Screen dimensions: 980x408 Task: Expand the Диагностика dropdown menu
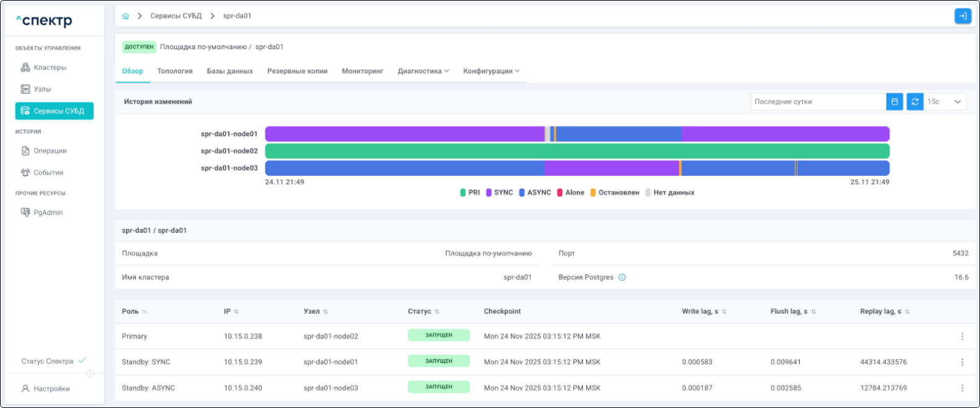[x=423, y=71]
